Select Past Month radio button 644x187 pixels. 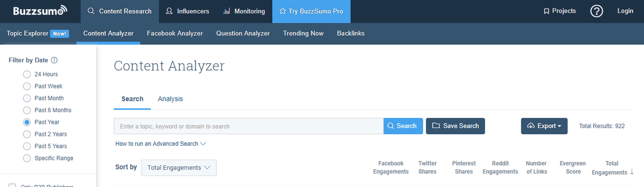(27, 99)
